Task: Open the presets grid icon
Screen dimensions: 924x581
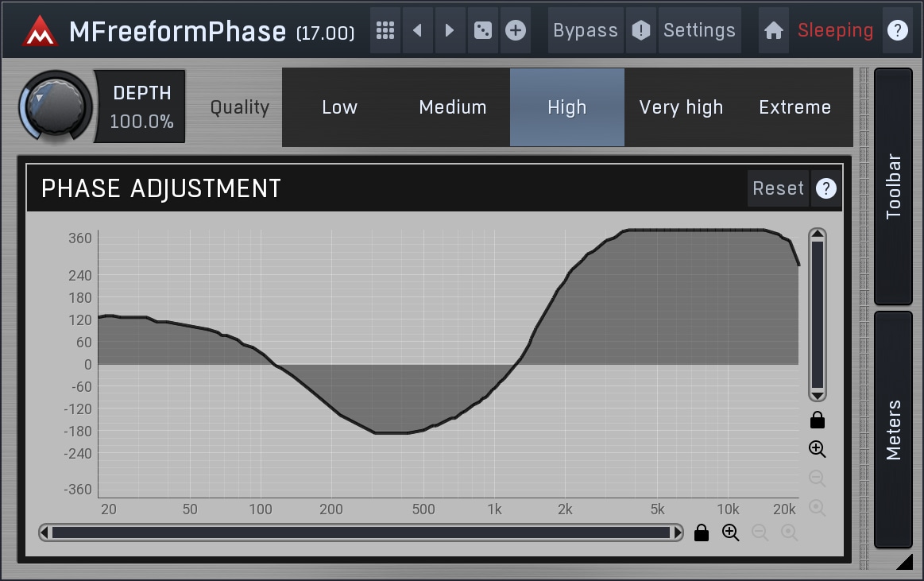Action: [x=385, y=31]
